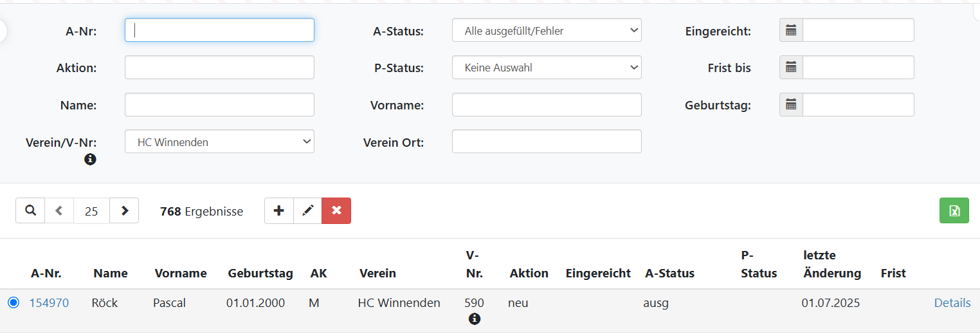Open calendar icon for Geburtstag field
The height and width of the screenshot is (334, 980).
click(x=791, y=105)
